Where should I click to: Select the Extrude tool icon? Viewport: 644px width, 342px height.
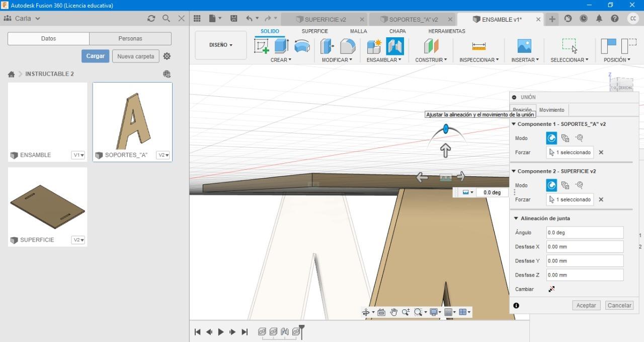[281, 46]
